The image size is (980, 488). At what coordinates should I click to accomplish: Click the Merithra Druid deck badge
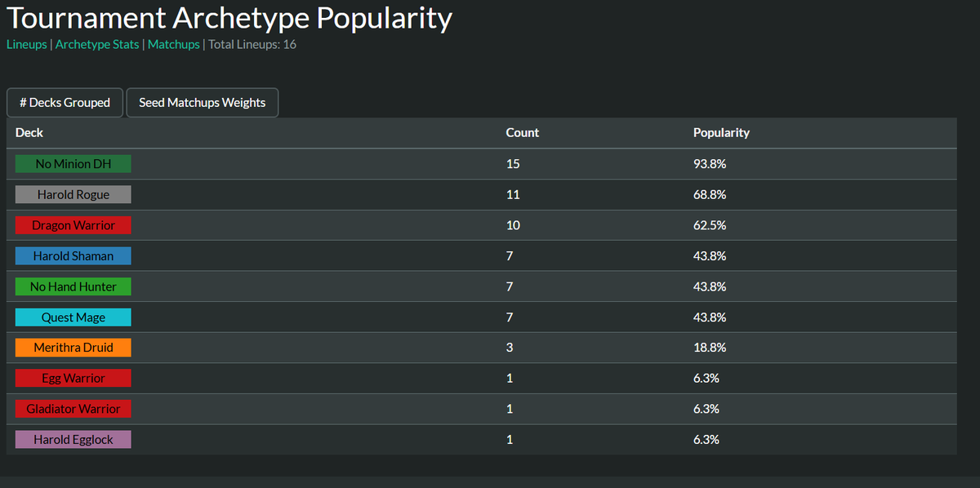click(73, 348)
